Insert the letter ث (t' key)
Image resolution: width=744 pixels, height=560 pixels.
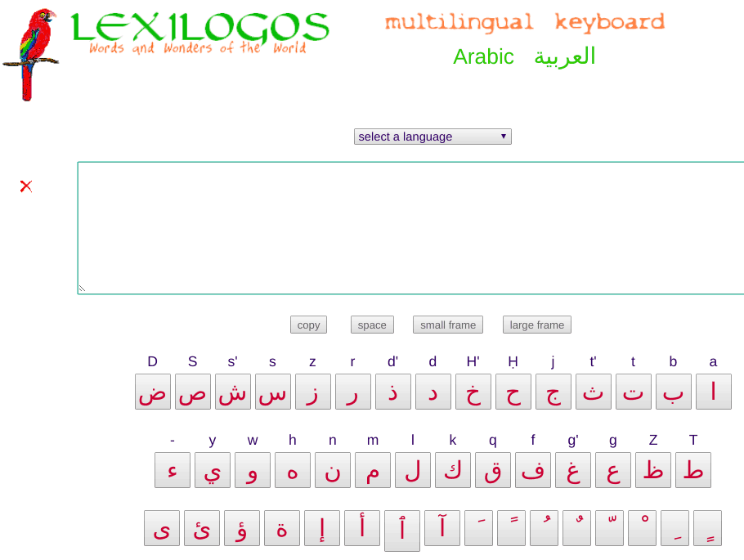point(593,392)
